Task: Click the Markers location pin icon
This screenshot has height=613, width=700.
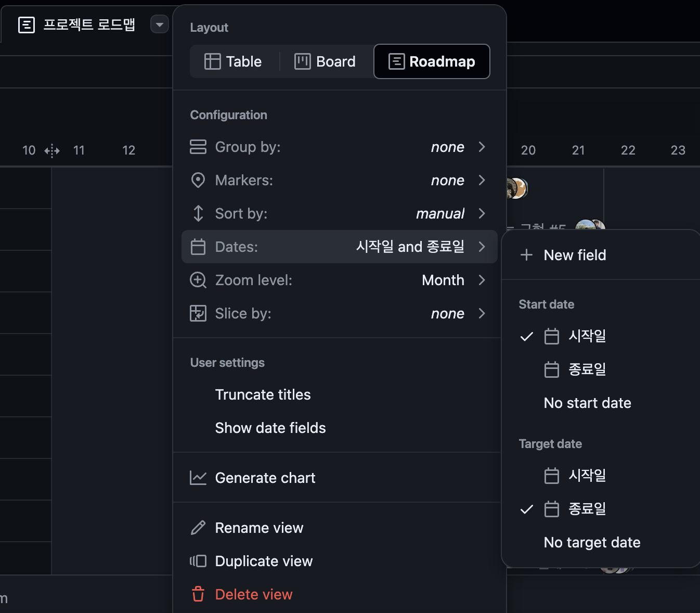Action: pos(198,180)
